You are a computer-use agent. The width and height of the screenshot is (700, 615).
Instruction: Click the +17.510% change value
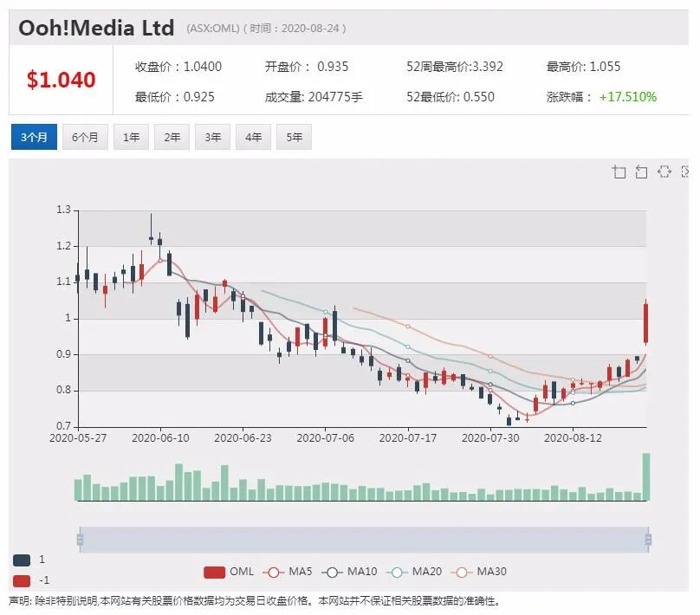pos(628,97)
